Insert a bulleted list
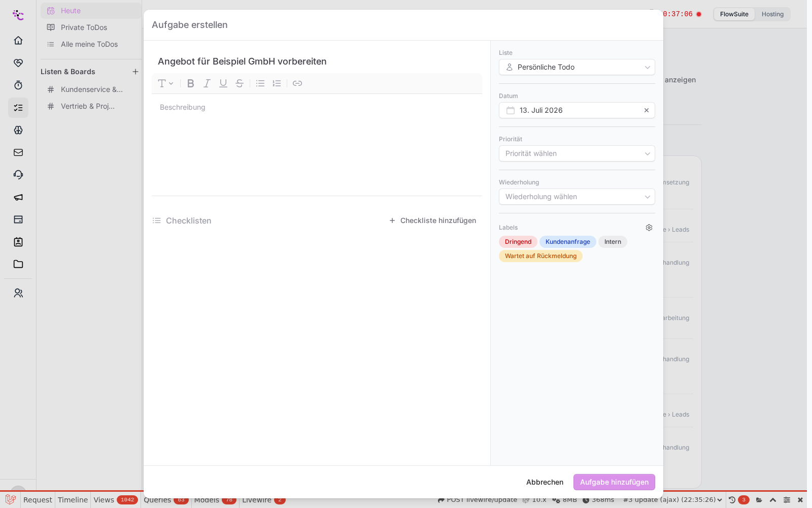Viewport: 812px width, 508px height. coord(260,83)
